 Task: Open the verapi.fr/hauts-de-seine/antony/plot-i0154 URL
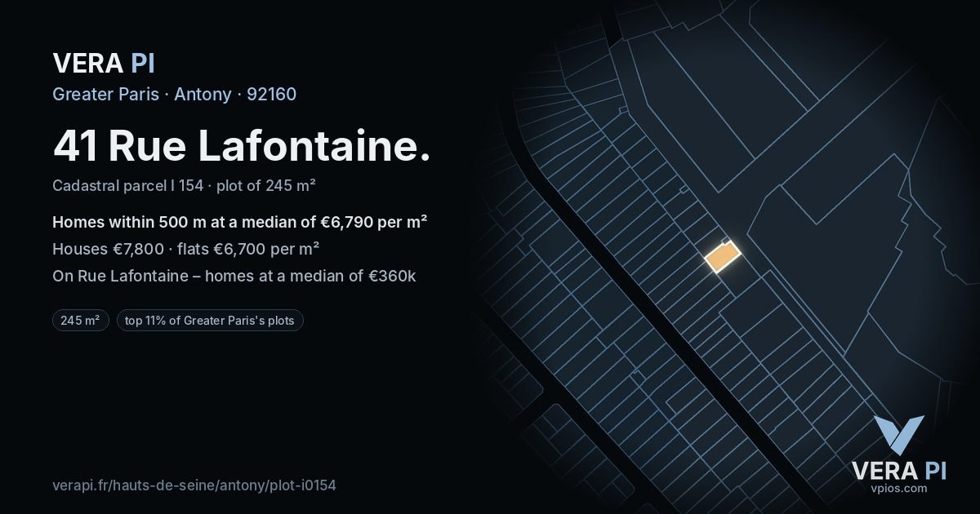point(194,485)
